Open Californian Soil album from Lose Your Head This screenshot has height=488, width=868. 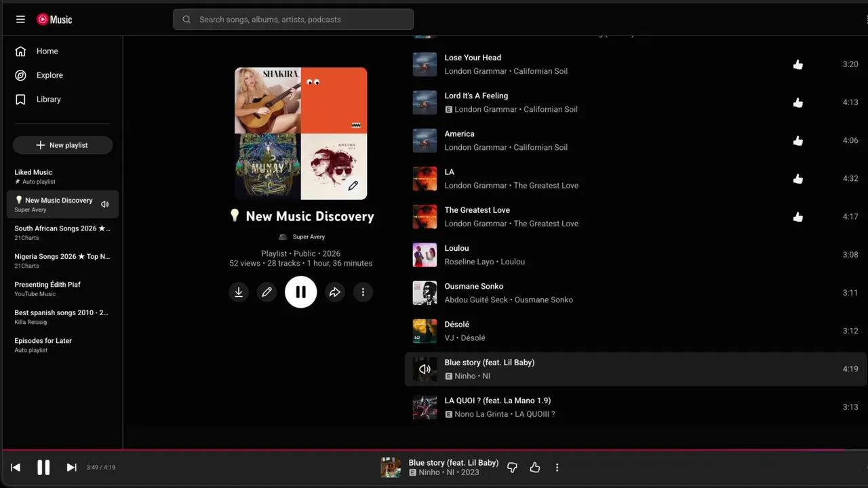[540, 71]
